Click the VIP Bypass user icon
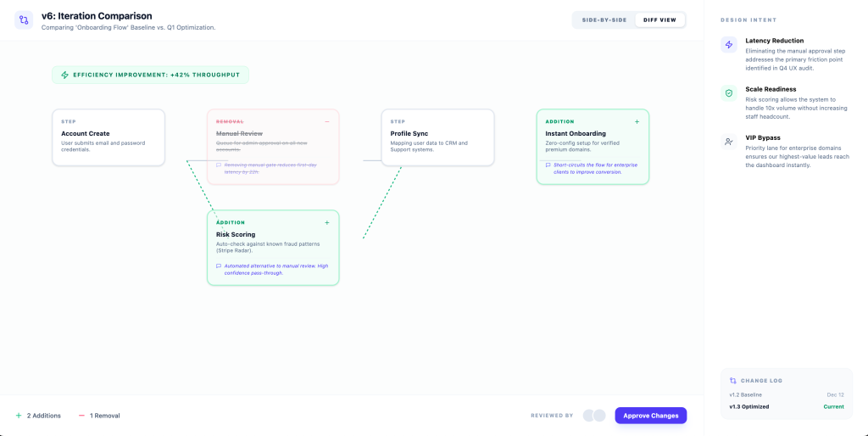 (x=728, y=142)
